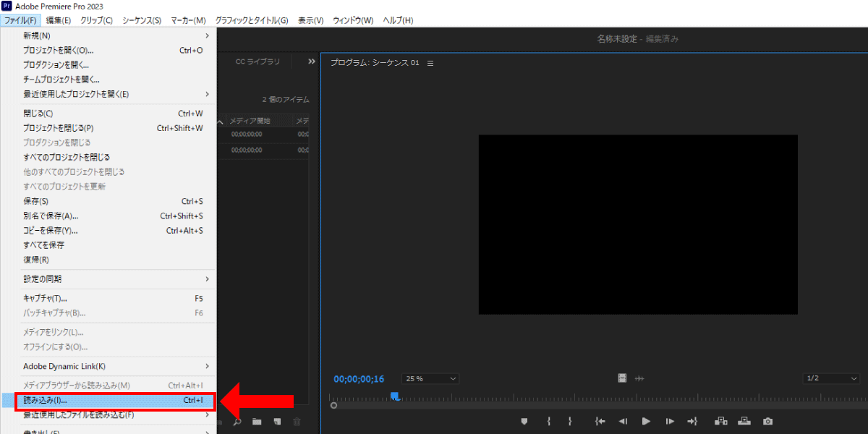Open the ウィンドウ(W) menu

[x=353, y=20]
